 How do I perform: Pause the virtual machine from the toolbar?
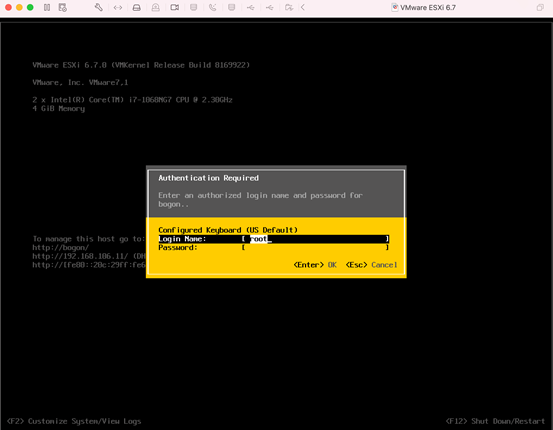(47, 7)
